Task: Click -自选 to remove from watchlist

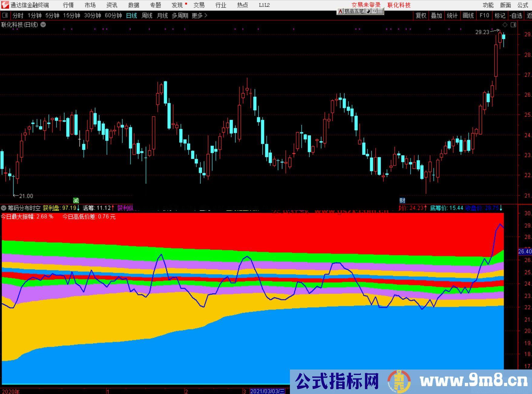Action: (x=516, y=15)
